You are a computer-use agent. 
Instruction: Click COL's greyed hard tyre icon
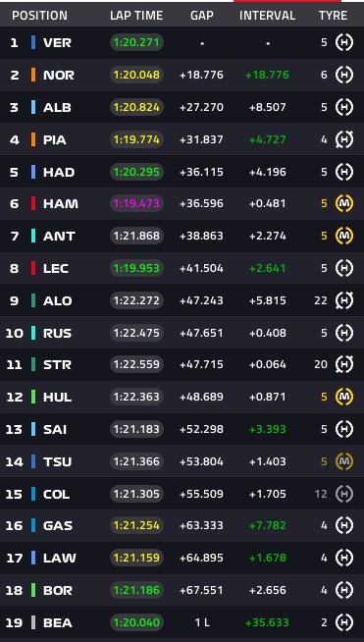click(x=344, y=494)
